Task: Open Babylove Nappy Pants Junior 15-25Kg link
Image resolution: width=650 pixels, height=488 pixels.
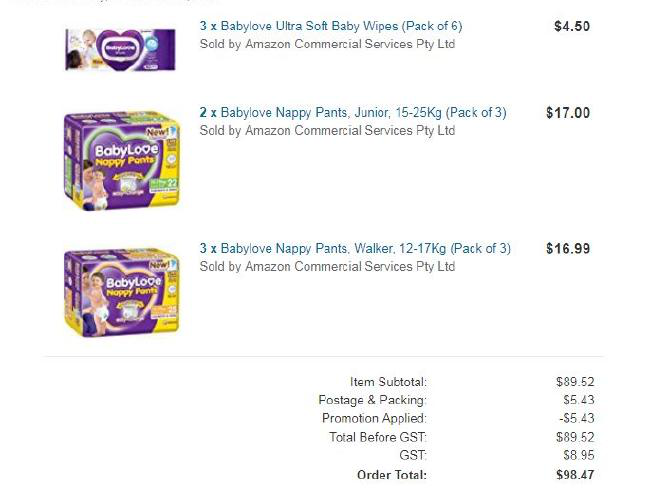Action: click(x=353, y=112)
